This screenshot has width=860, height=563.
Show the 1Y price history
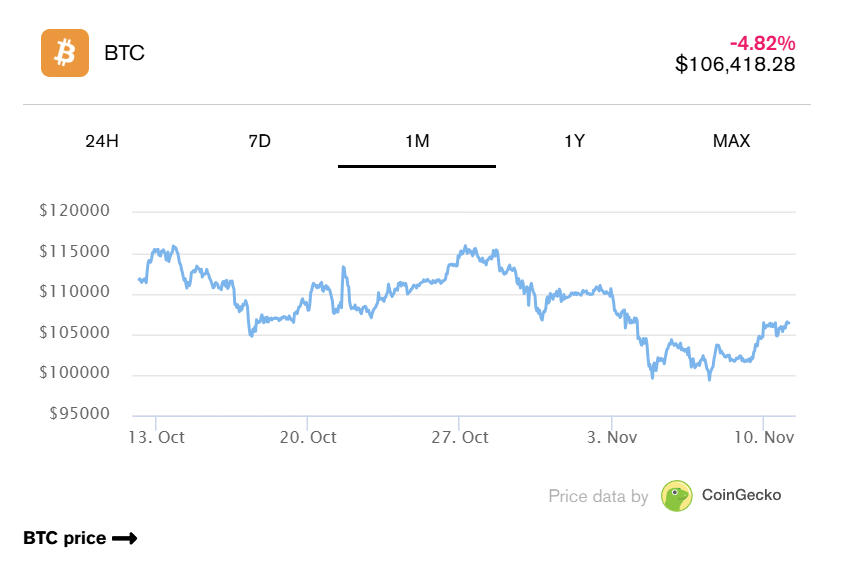tap(574, 141)
